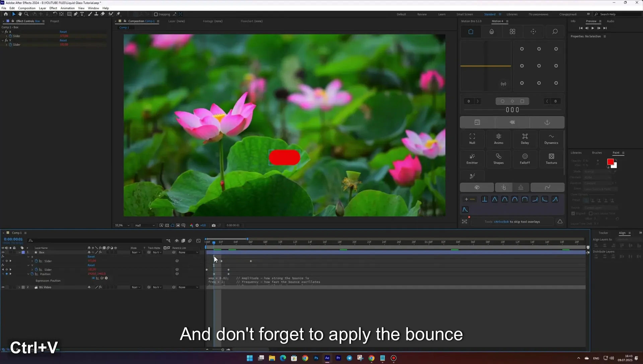Collapse the Position property expression
Viewport: 643px width, 364px height.
coord(28,274)
